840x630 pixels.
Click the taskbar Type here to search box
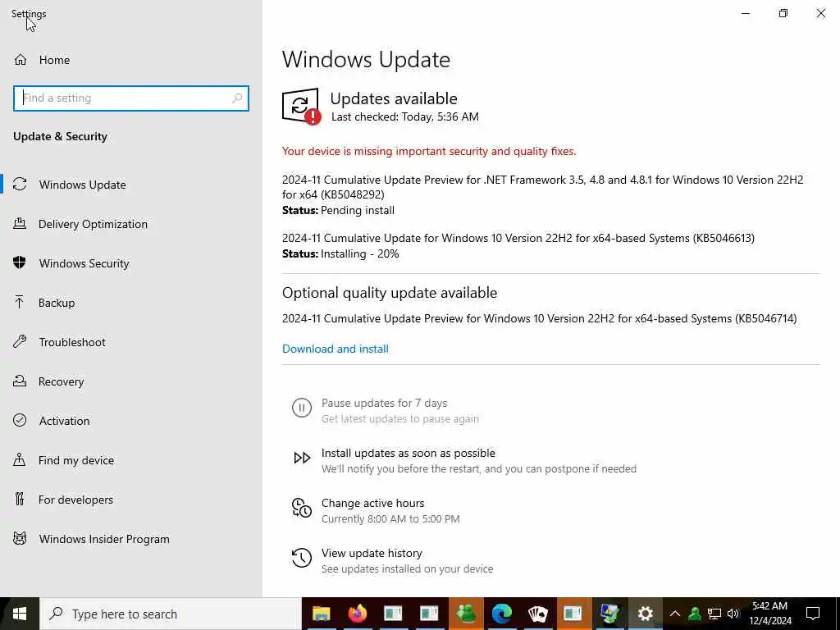point(171,614)
